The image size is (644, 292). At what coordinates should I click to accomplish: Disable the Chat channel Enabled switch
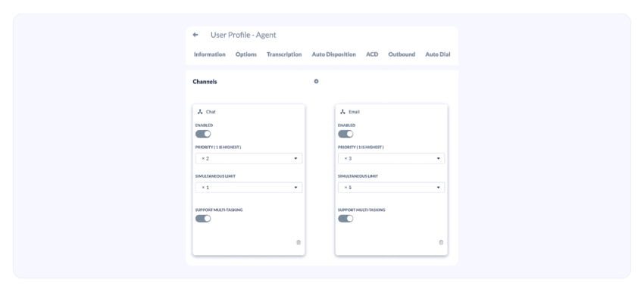pyautogui.click(x=203, y=134)
